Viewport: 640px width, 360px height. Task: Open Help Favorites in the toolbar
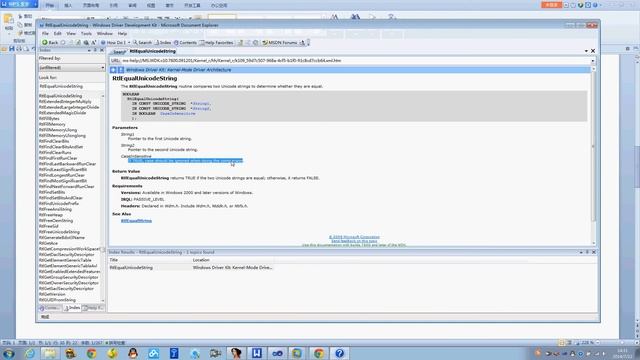tap(216, 42)
